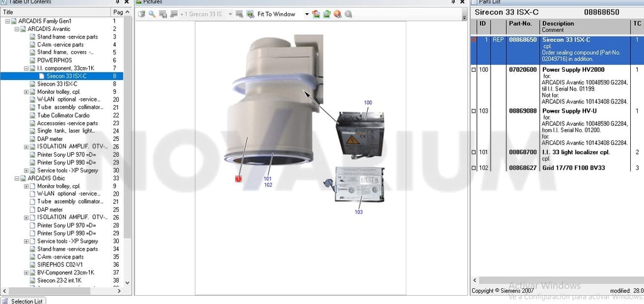
Task: Expand the Monitor trolley, cpl. node under Avantic
Action: click(x=26, y=92)
